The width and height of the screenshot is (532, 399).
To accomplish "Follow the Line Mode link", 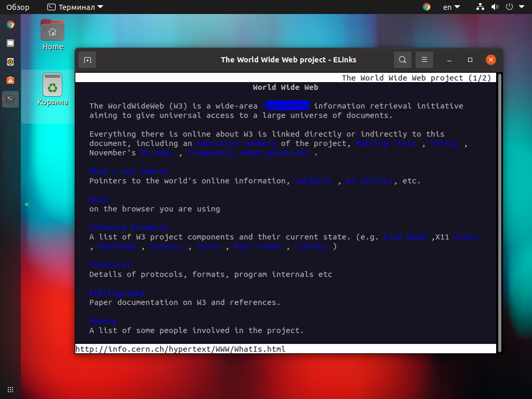I will point(404,237).
